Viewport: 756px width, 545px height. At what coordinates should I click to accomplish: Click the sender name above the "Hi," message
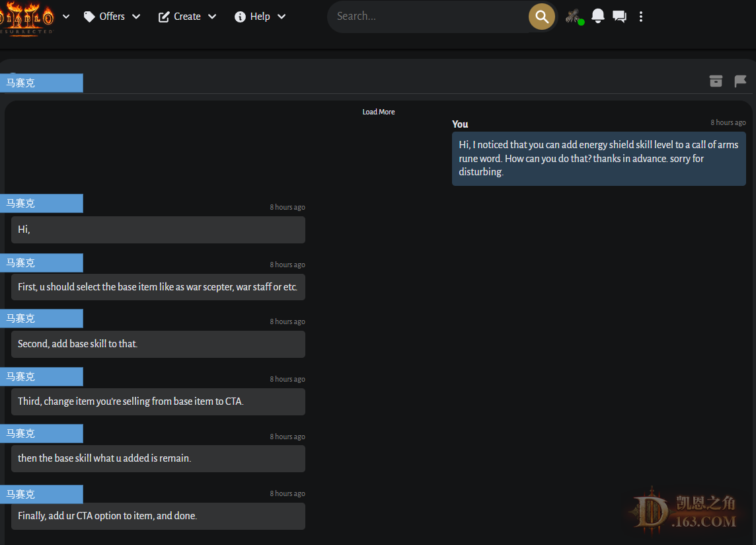tap(42, 203)
